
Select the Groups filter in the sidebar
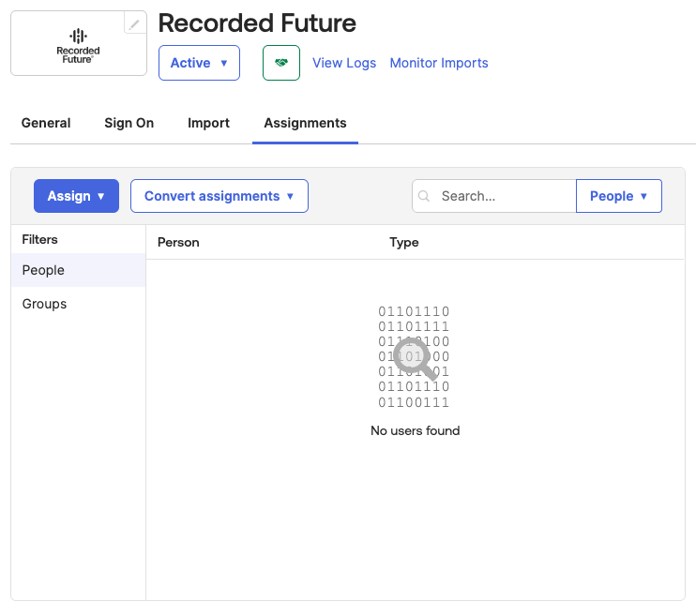[44, 304]
